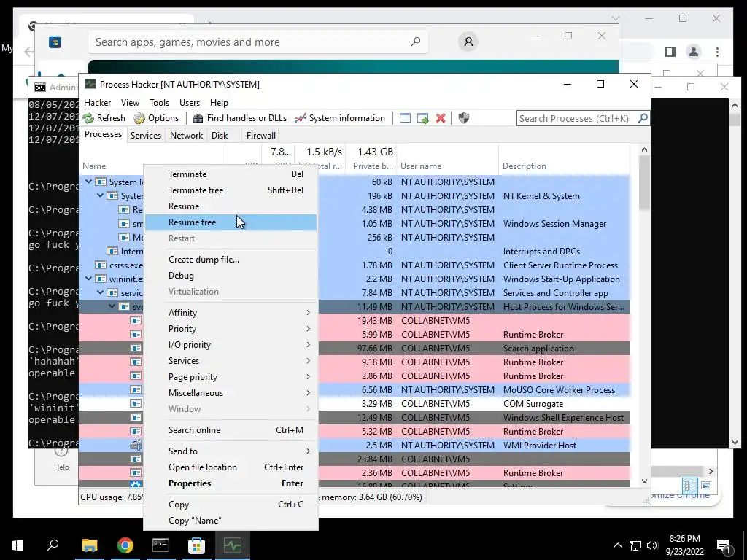This screenshot has height=560, width=747.
Task: Click in Search Processes input field
Action: pyautogui.click(x=576, y=118)
